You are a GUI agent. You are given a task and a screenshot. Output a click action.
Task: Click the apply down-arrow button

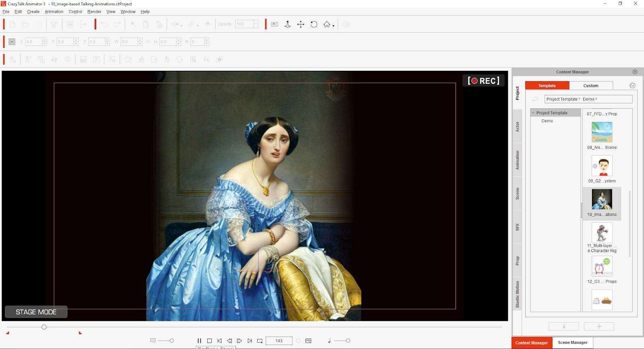click(564, 326)
